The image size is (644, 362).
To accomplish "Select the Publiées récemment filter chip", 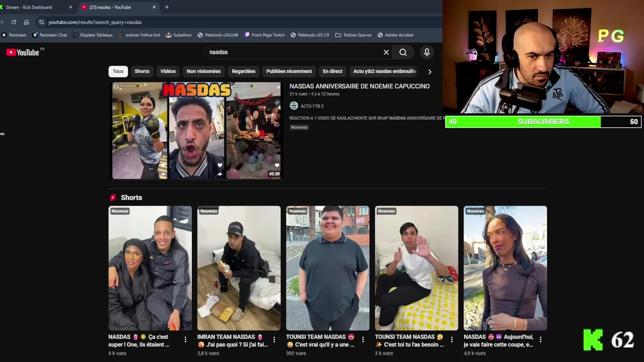I will pyautogui.click(x=289, y=71).
